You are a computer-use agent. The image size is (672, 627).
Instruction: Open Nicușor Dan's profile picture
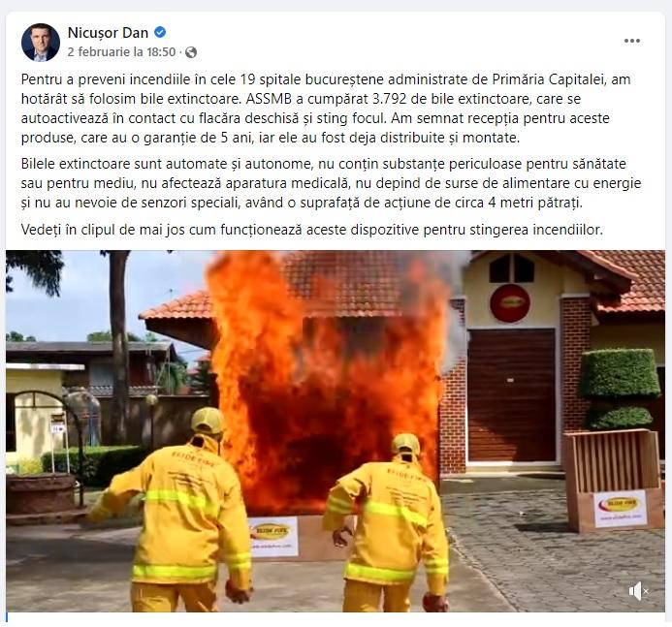[41, 42]
